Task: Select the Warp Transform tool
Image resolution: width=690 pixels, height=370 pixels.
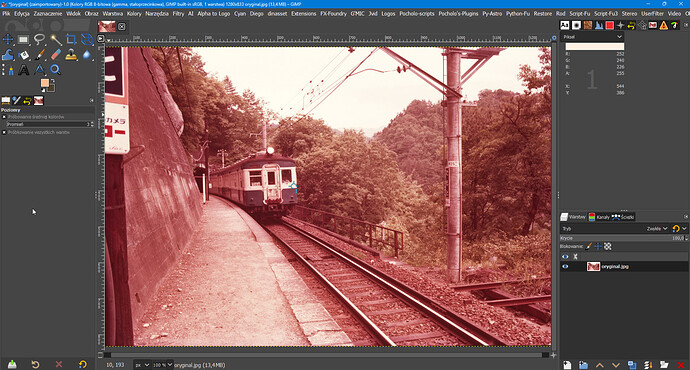Action: [8, 55]
